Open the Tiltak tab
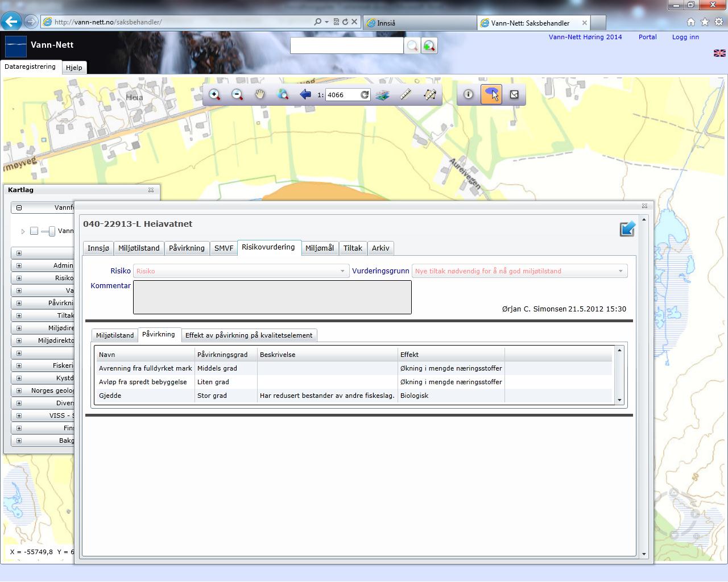 pyautogui.click(x=353, y=248)
